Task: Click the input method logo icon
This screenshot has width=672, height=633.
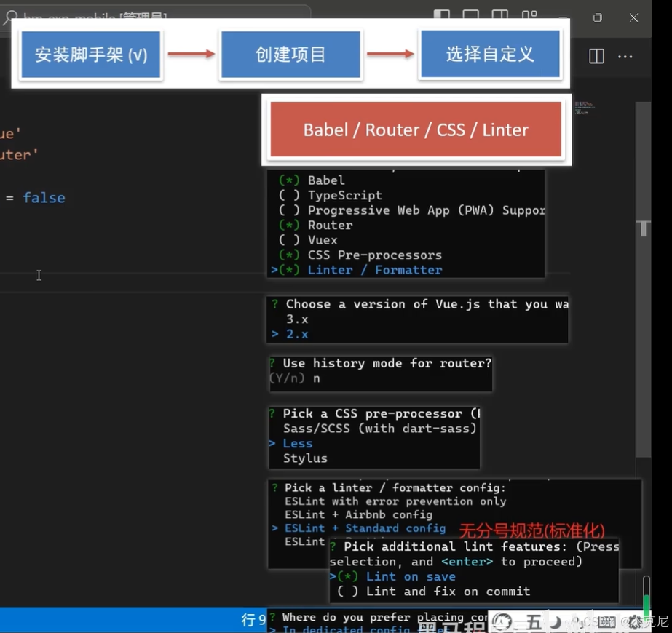Action: pos(502,621)
